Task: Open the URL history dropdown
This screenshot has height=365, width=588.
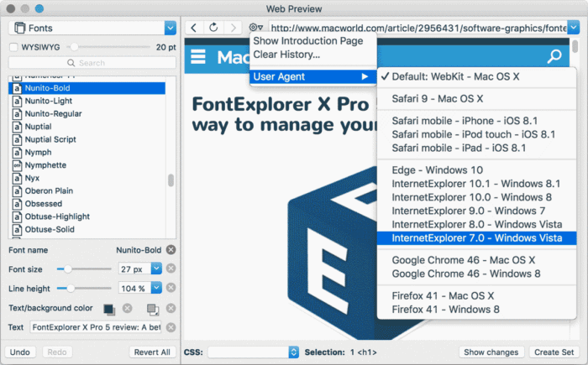Action: coord(574,28)
